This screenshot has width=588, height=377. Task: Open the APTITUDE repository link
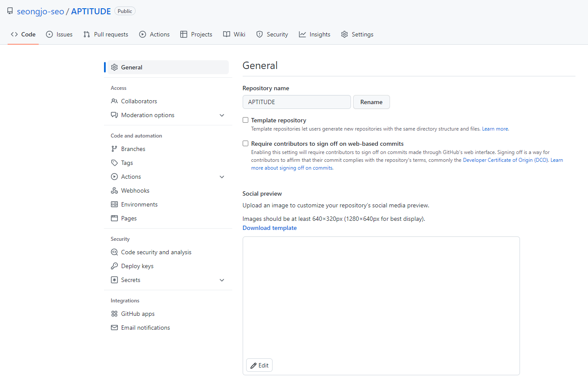tap(91, 11)
